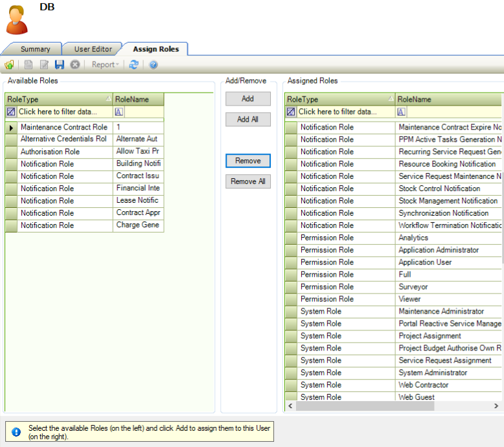Switch to the Summary tab
The height and width of the screenshot is (447, 504).
[x=35, y=49]
